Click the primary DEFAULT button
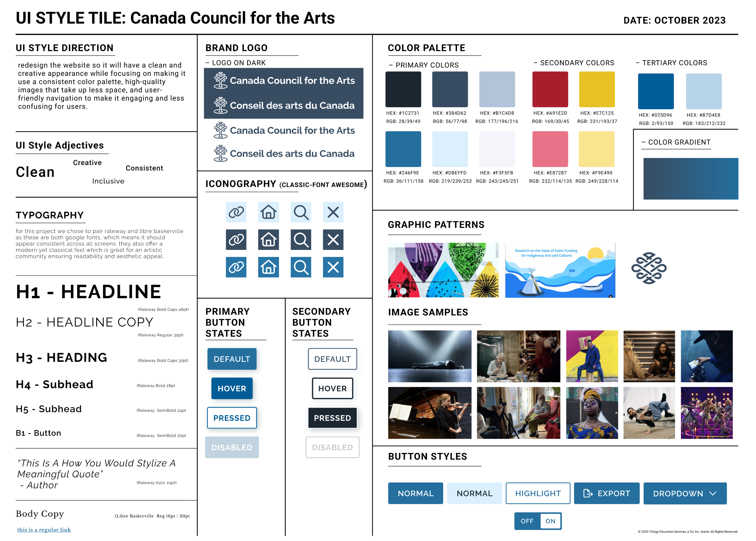 (232, 359)
